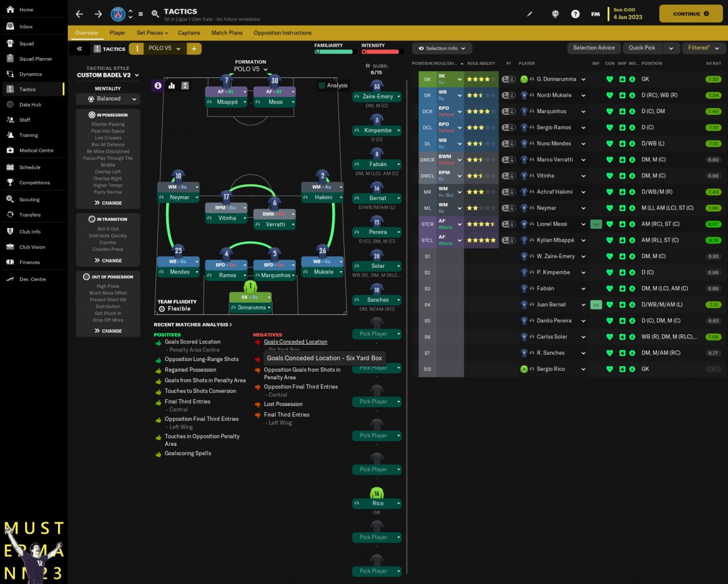This screenshot has height=584, width=728.
Task: Toggle the bar chart view above pitch
Action: coord(172,85)
